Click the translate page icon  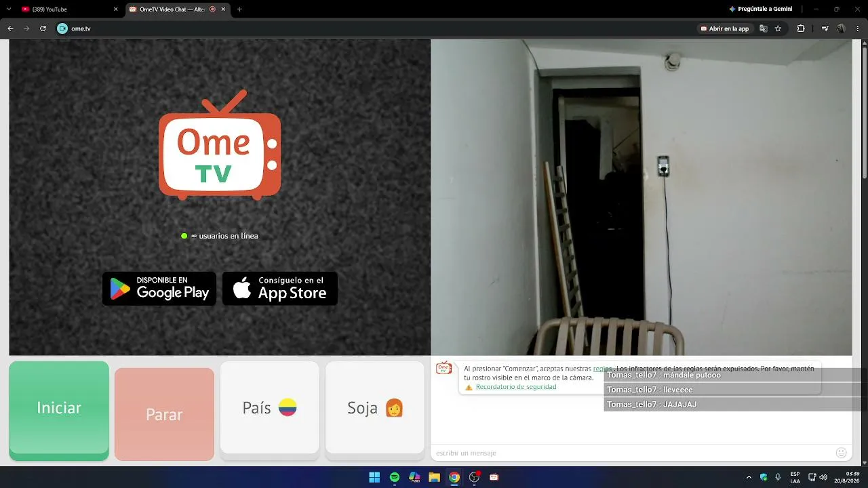click(x=763, y=28)
